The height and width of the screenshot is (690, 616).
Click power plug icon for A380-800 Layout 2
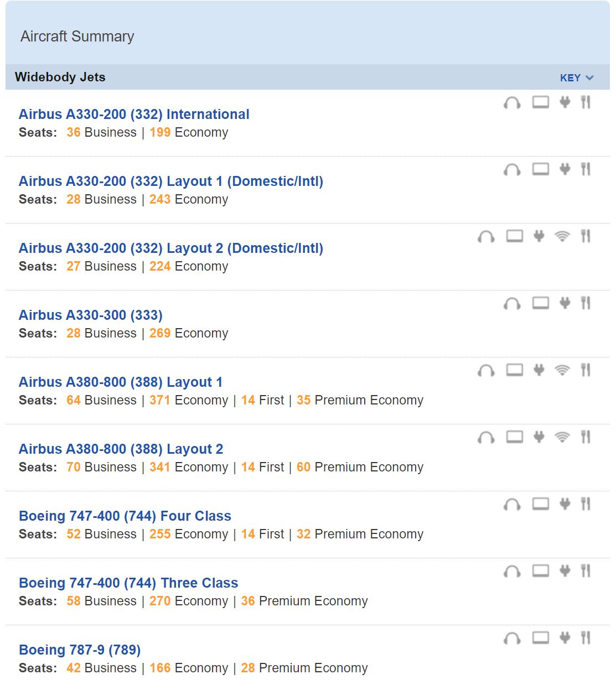pos(539,437)
